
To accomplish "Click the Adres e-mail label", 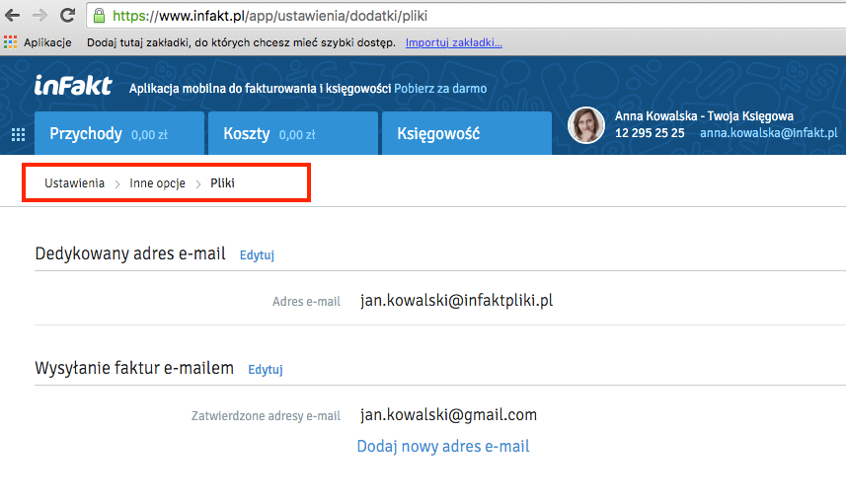I will coord(306,302).
